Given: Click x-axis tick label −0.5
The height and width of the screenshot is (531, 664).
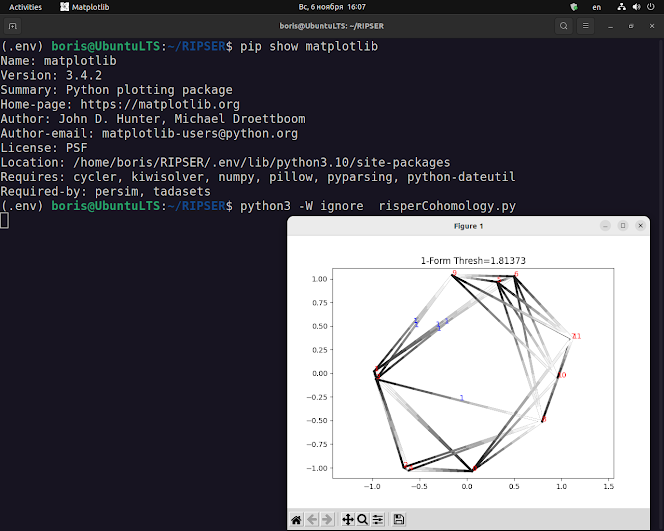Looking at the screenshot, I should coord(419,487).
